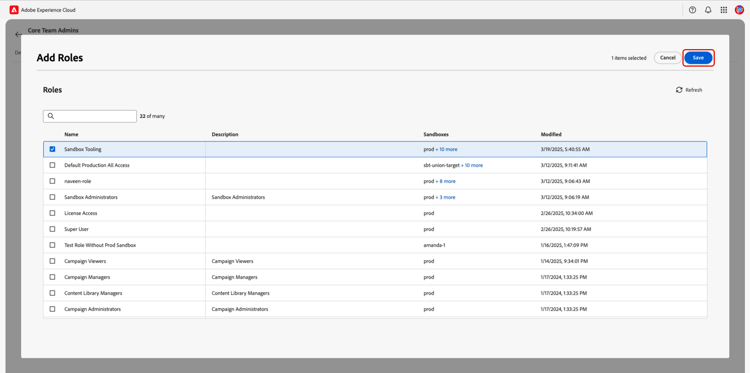Click the 'Sandbox Administrators' description cell
750x373 pixels.
238,197
